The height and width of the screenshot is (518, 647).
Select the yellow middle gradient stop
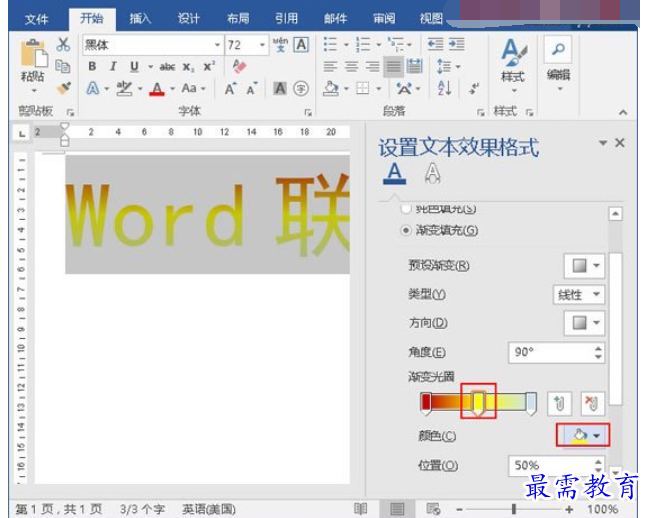(478, 403)
